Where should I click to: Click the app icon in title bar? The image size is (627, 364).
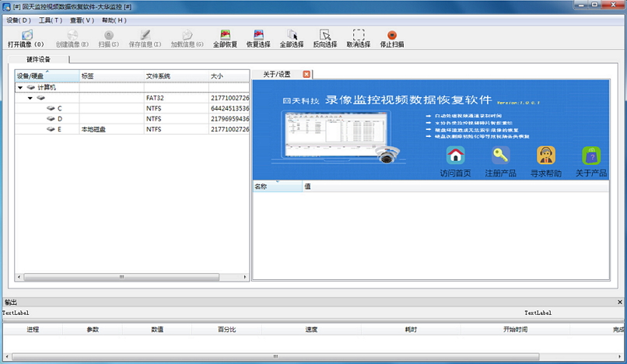tap(6, 7)
